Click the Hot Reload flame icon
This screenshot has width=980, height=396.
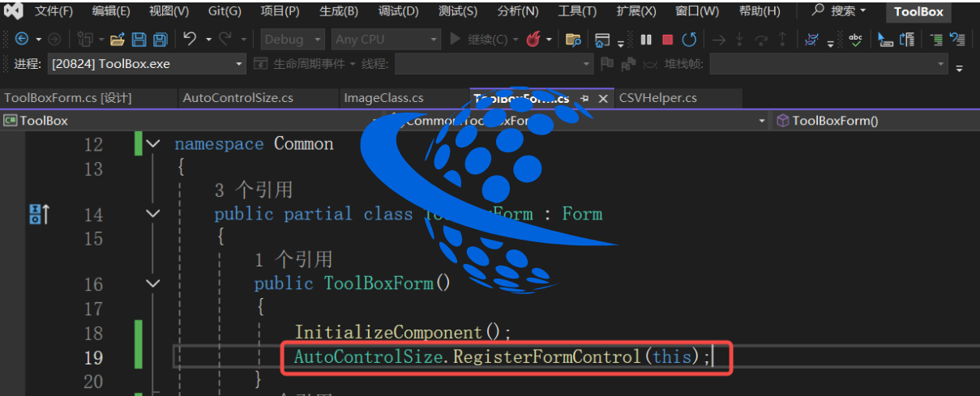pos(533,39)
